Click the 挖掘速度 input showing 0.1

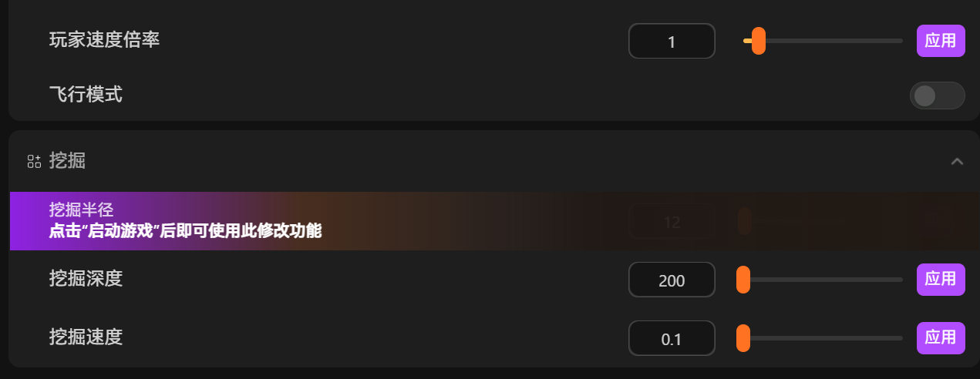(672, 338)
